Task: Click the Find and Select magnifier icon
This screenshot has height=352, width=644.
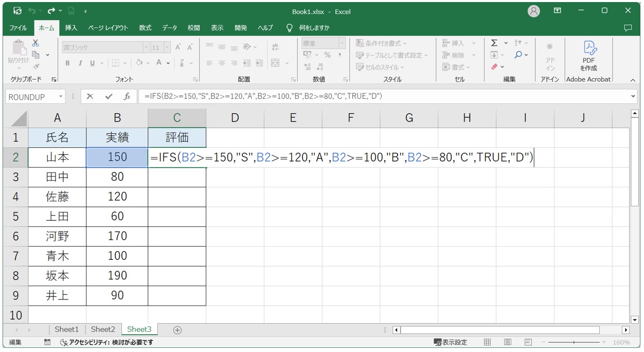Action: click(x=518, y=55)
